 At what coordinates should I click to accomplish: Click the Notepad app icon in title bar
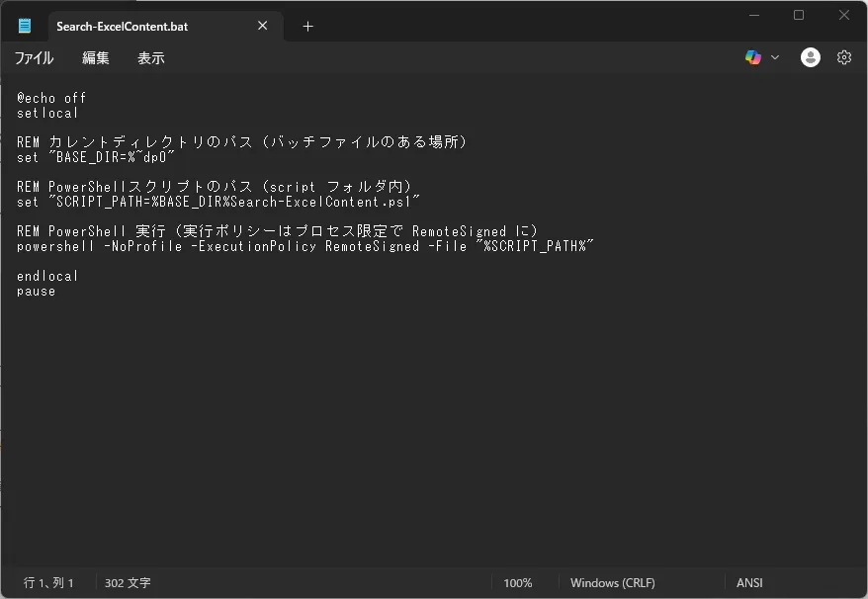click(x=25, y=26)
